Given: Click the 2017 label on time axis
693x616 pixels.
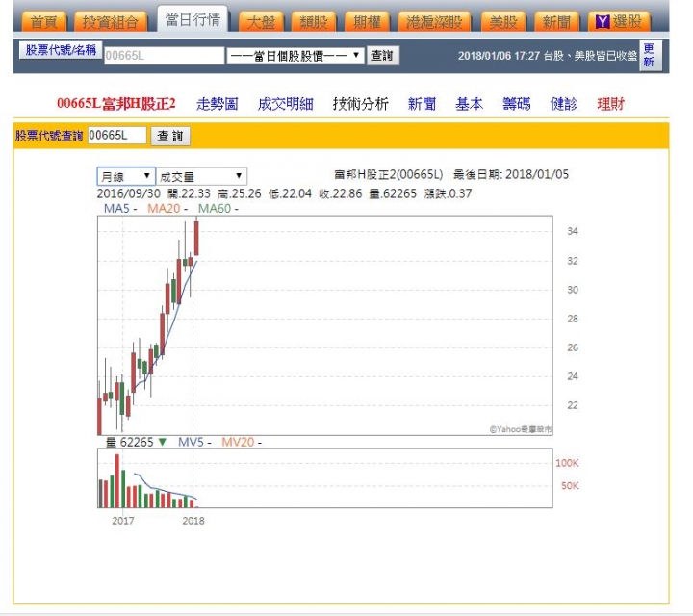Looking at the screenshot, I should (x=123, y=521).
